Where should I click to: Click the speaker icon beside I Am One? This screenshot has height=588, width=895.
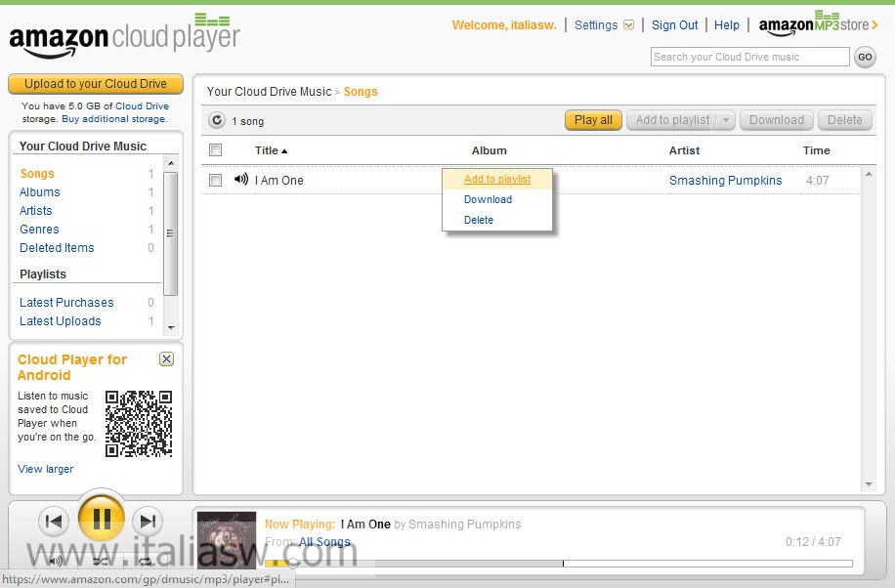point(241,180)
